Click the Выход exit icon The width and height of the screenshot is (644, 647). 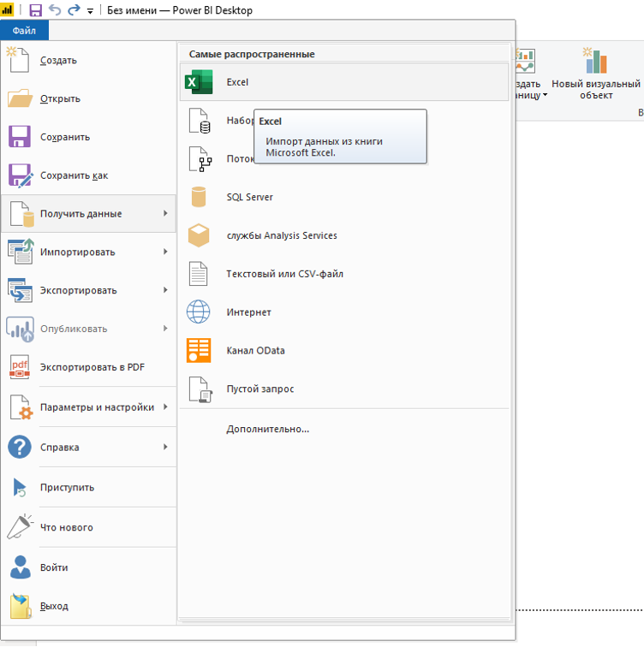21,606
